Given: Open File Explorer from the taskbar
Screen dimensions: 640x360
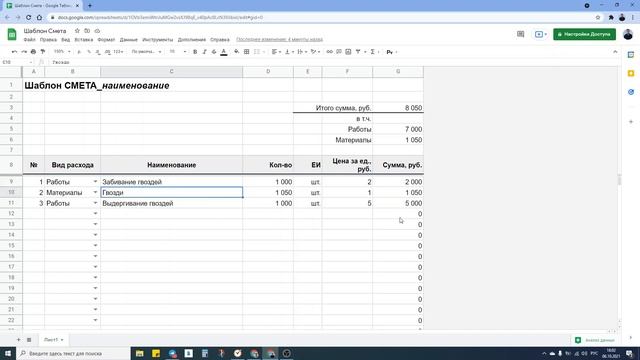Looking at the screenshot, I should coord(140,353).
